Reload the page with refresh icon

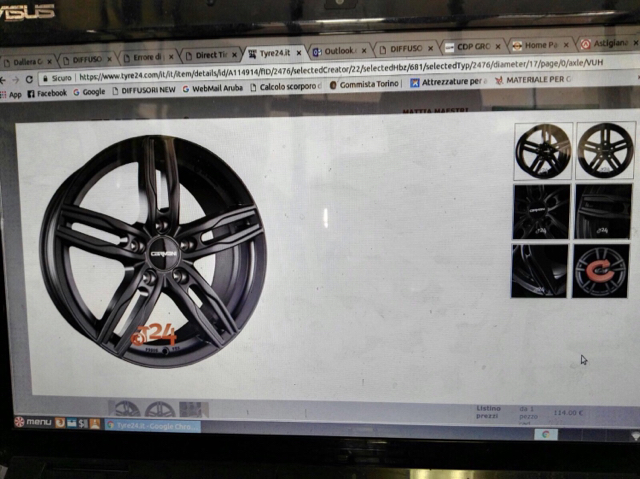point(29,80)
